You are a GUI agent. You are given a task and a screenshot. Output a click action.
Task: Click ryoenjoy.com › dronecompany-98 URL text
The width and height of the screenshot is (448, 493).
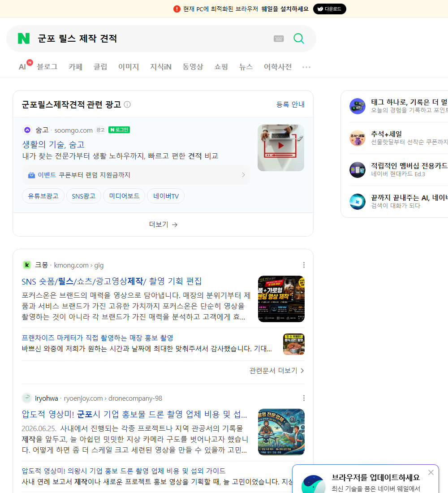(x=113, y=398)
